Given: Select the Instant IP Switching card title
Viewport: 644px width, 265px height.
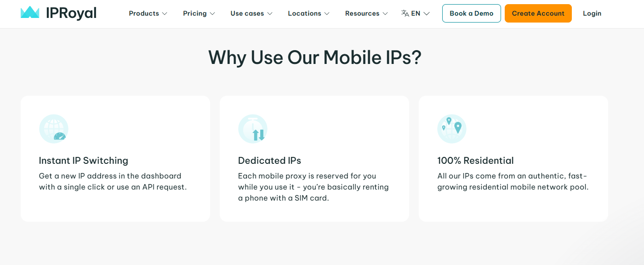Looking at the screenshot, I should click(83, 161).
